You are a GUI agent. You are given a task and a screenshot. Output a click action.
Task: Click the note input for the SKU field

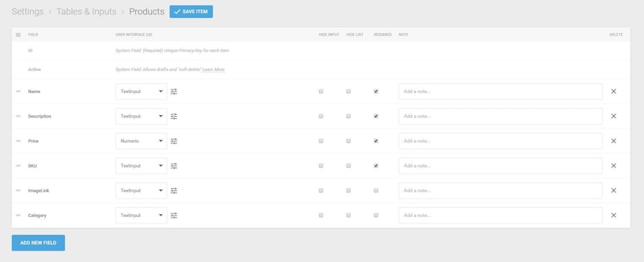click(x=500, y=166)
